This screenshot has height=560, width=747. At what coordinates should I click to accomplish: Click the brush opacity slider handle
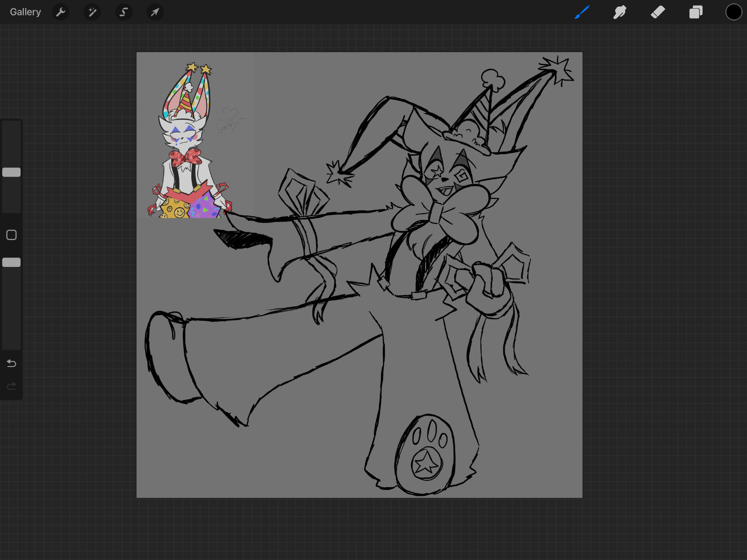[12, 262]
